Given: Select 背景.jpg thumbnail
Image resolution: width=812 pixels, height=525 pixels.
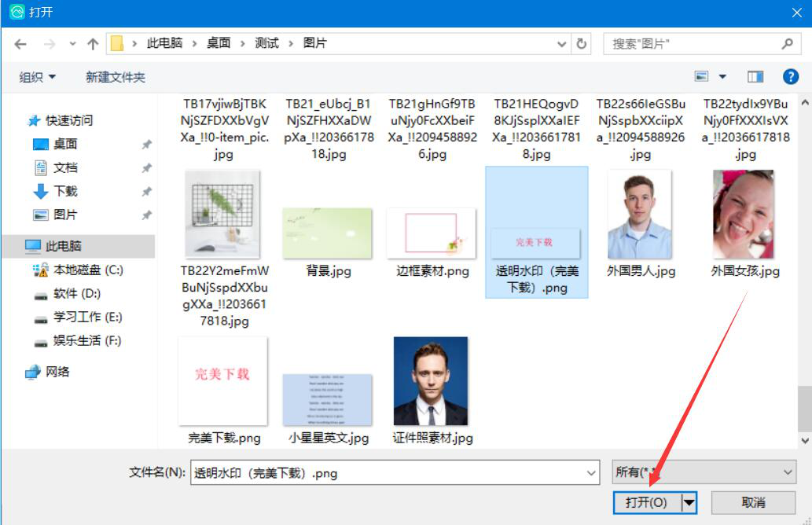Looking at the screenshot, I should (x=327, y=233).
